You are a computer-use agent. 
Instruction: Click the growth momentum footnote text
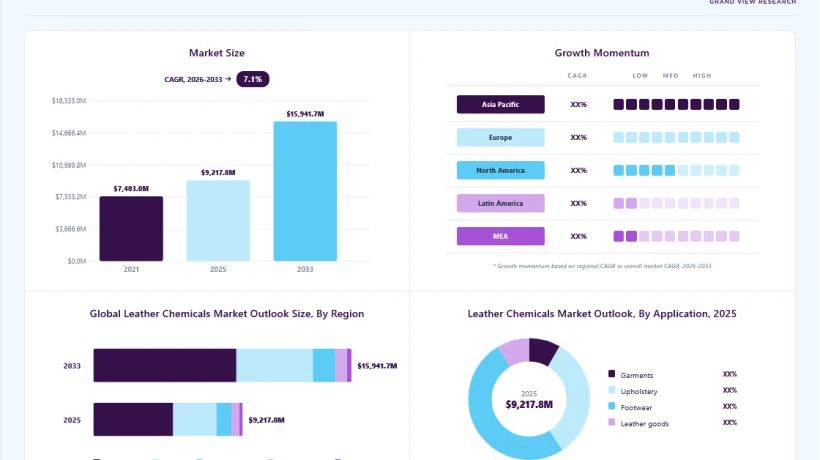point(602,266)
